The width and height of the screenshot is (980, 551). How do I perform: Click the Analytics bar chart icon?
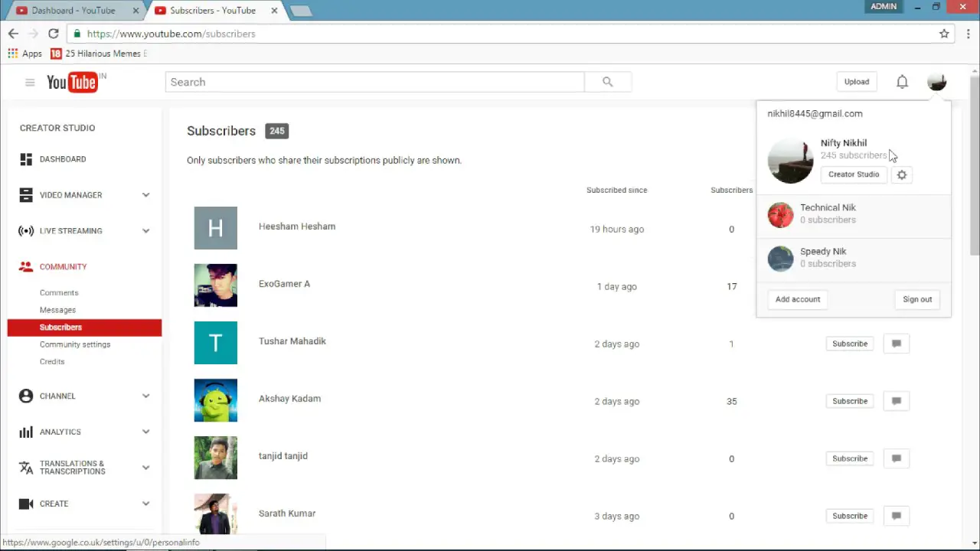tap(26, 432)
